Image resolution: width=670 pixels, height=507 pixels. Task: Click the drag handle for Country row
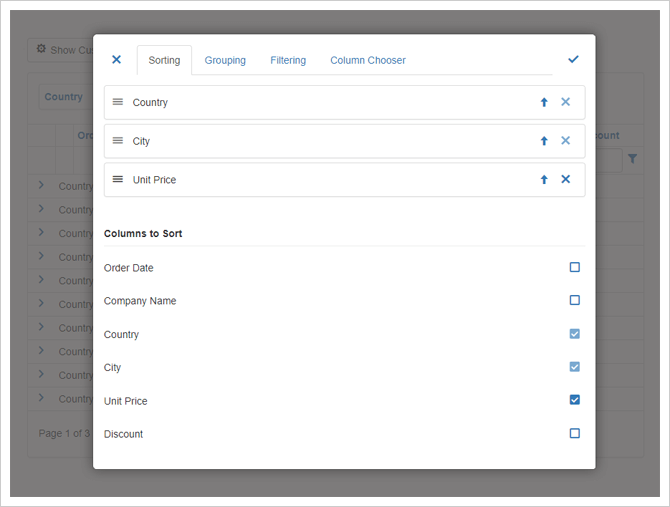coord(118,102)
